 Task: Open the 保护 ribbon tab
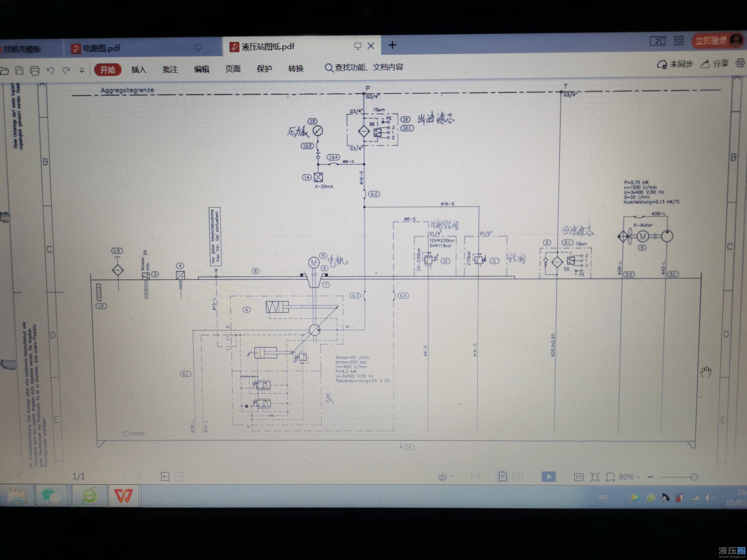264,69
